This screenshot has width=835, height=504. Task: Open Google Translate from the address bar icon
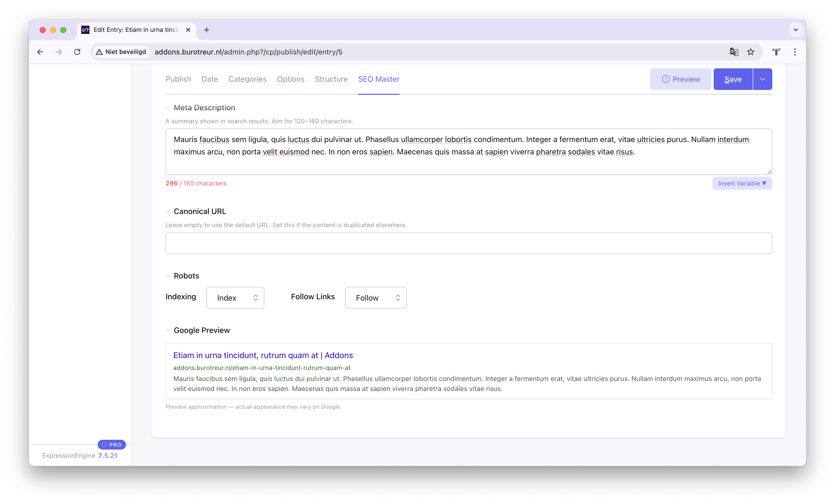pyautogui.click(x=734, y=52)
